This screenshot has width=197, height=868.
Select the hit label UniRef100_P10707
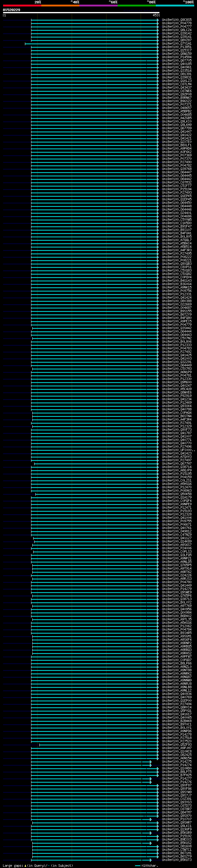click(176, 819)
